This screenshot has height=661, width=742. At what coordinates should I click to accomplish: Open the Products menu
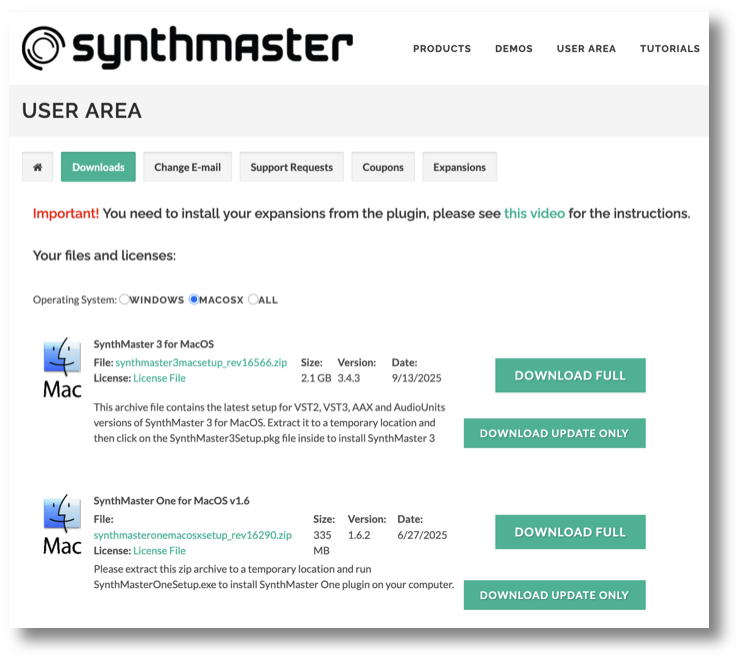pos(442,49)
